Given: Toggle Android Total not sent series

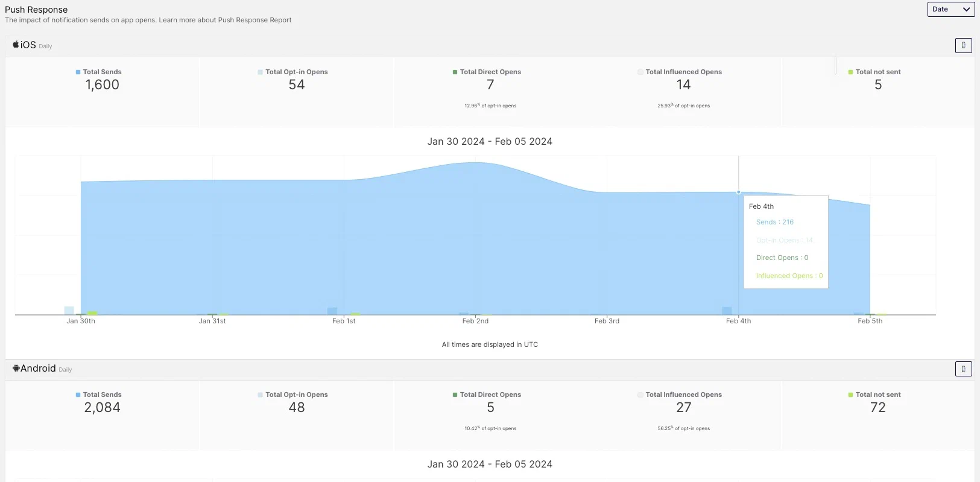Looking at the screenshot, I should [877, 395].
